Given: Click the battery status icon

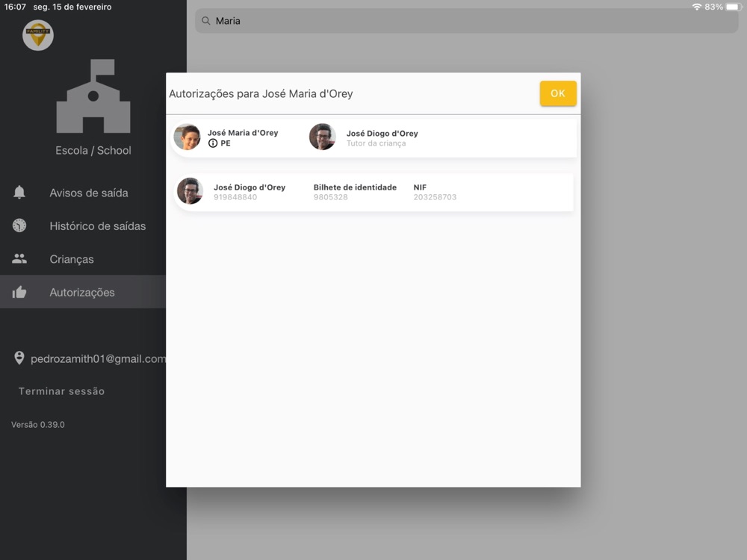Looking at the screenshot, I should tap(734, 7).
